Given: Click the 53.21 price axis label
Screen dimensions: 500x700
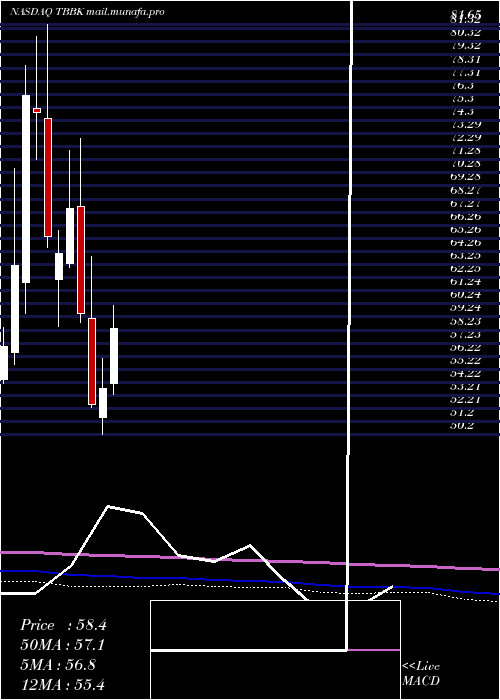Looking at the screenshot, I should [x=466, y=387].
